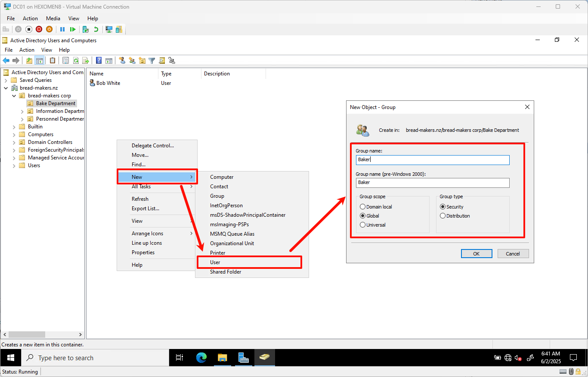Image resolution: width=588 pixels, height=377 pixels.
Task: Sort by the Description column header
Action: (x=233, y=74)
